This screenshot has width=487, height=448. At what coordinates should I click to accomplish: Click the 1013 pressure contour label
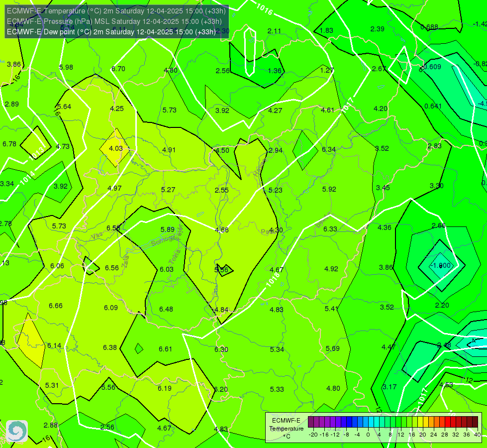point(36,153)
